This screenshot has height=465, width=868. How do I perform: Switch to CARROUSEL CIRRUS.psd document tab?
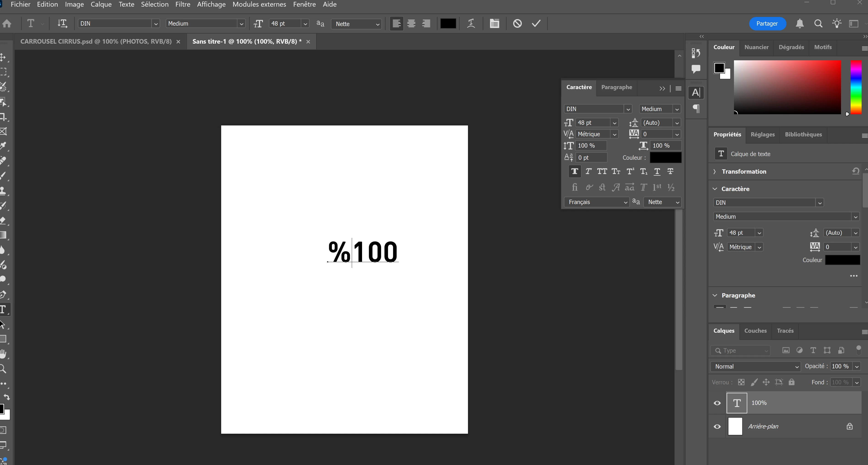click(x=96, y=41)
